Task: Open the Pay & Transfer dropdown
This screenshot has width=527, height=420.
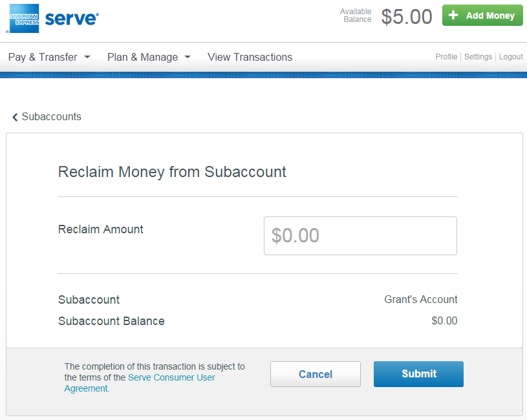Action: (x=43, y=57)
